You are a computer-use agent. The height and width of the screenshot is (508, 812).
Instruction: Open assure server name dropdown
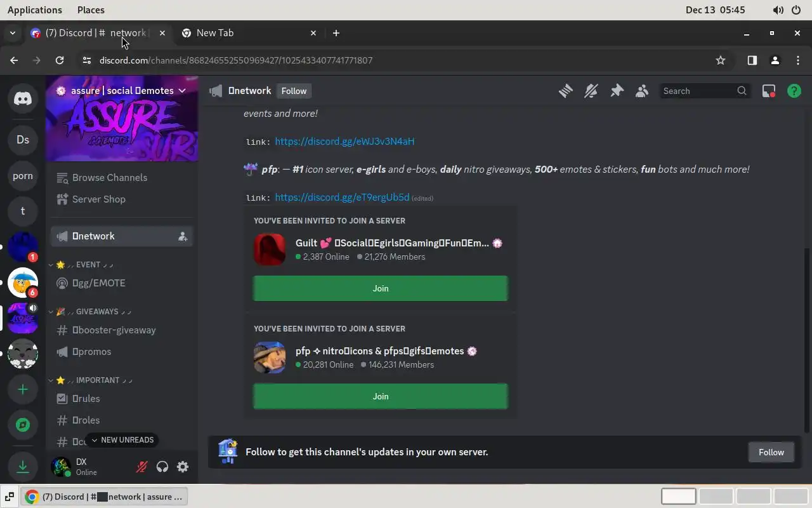[122, 91]
